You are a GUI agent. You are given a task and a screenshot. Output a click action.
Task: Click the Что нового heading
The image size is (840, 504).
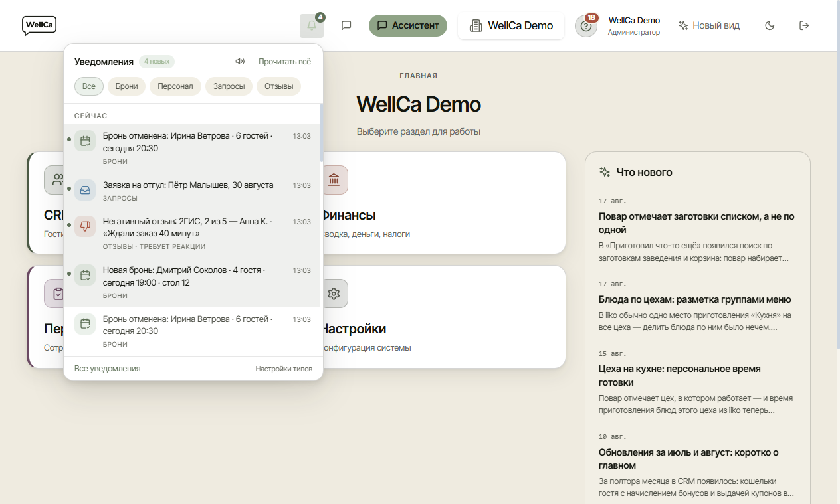coord(644,173)
